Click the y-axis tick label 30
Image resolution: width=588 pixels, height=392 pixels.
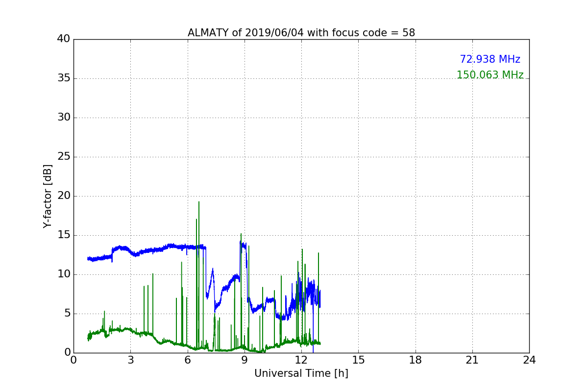click(64, 118)
